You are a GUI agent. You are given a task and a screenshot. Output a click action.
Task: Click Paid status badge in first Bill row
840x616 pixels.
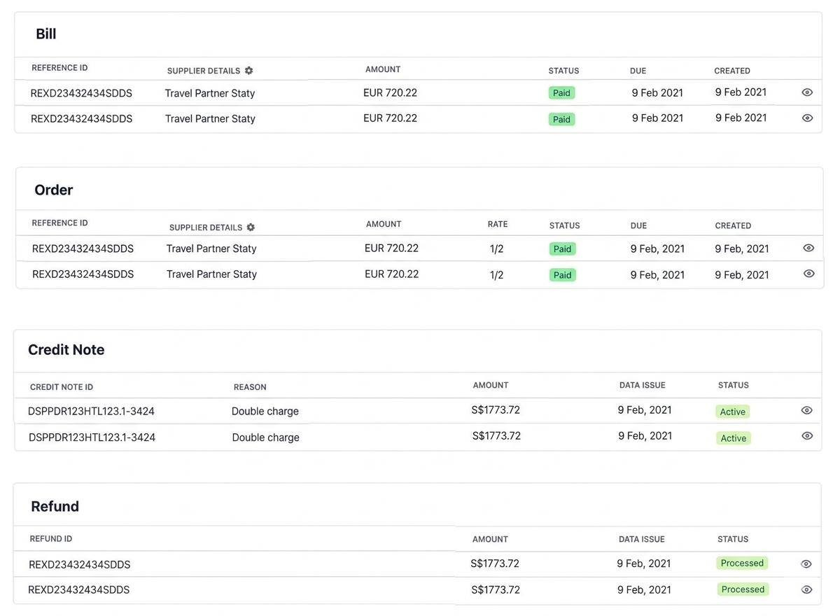561,93
